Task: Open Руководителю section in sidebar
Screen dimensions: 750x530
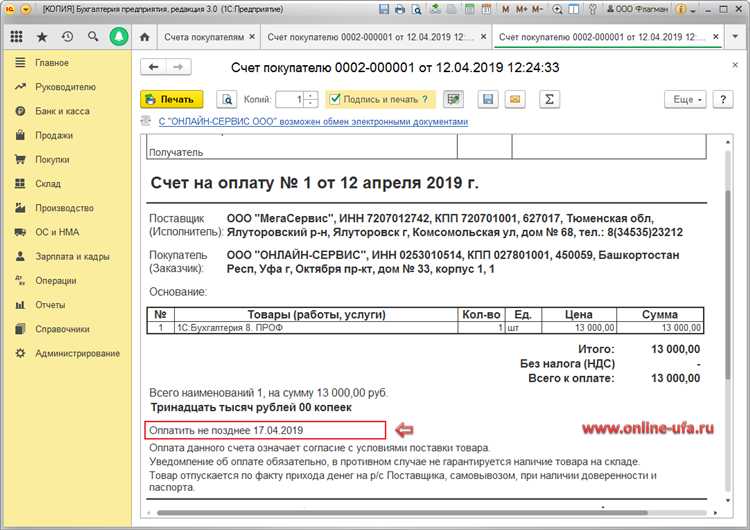Action: 66,87
